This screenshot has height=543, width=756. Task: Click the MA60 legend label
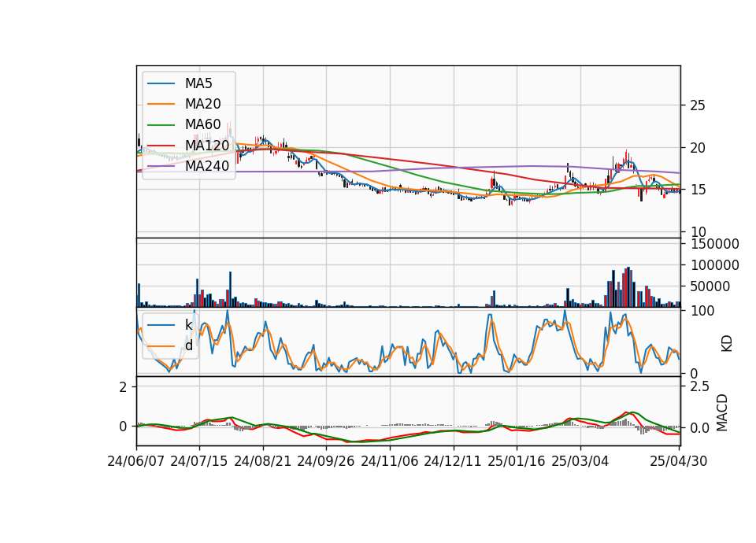point(203,125)
